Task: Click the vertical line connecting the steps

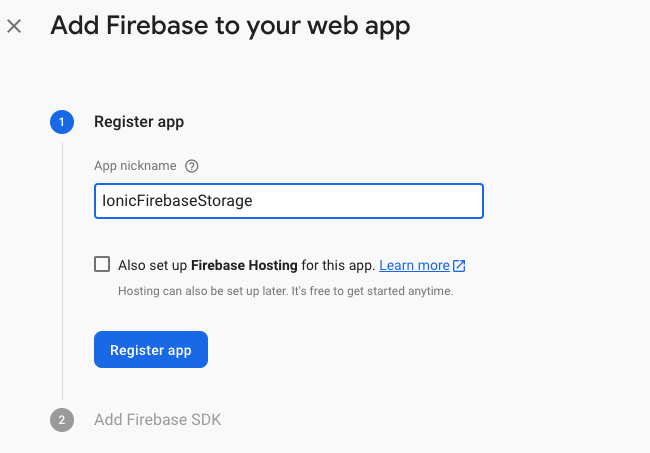Action: coord(62,270)
